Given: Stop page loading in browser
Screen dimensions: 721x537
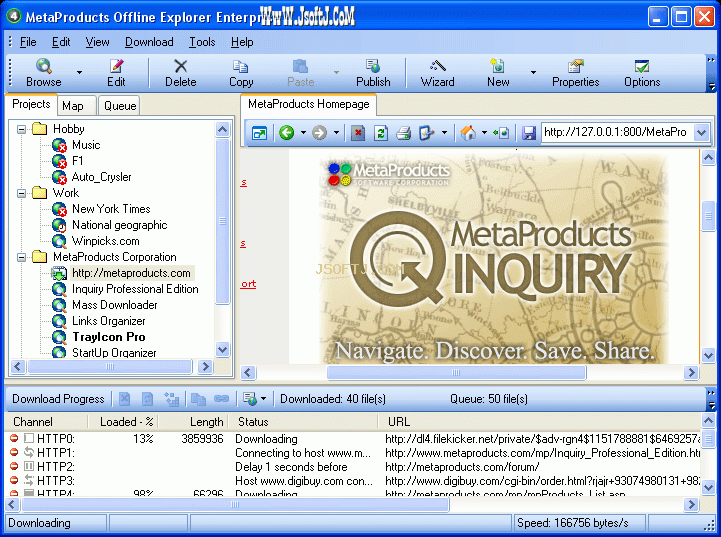Looking at the screenshot, I should pos(357,133).
